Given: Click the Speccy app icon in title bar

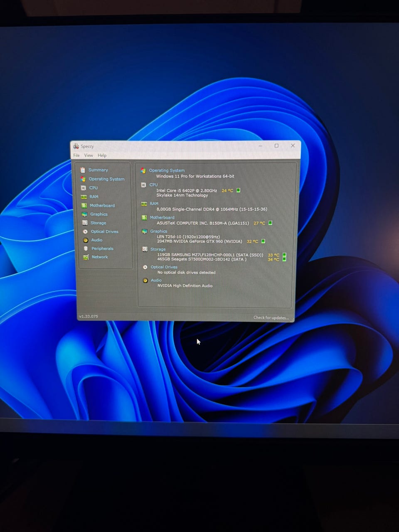Looking at the screenshot, I should pyautogui.click(x=76, y=146).
